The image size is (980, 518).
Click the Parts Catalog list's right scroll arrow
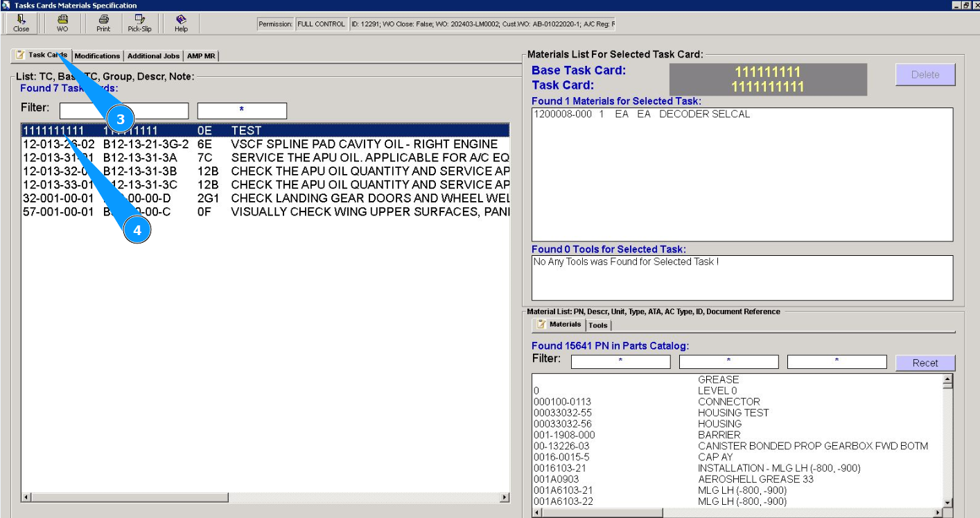coord(938,513)
